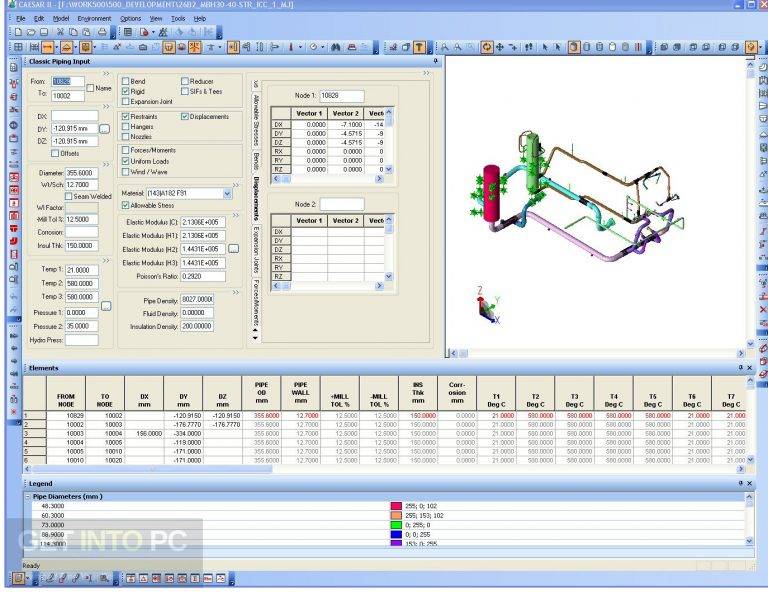Click the 255;153;102 orange legend swatch
Screen dimensions: 768x592
pyautogui.click(x=396, y=516)
